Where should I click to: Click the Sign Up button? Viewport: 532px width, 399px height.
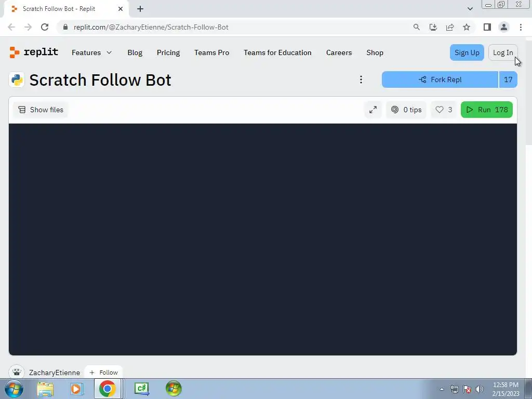[x=467, y=52]
